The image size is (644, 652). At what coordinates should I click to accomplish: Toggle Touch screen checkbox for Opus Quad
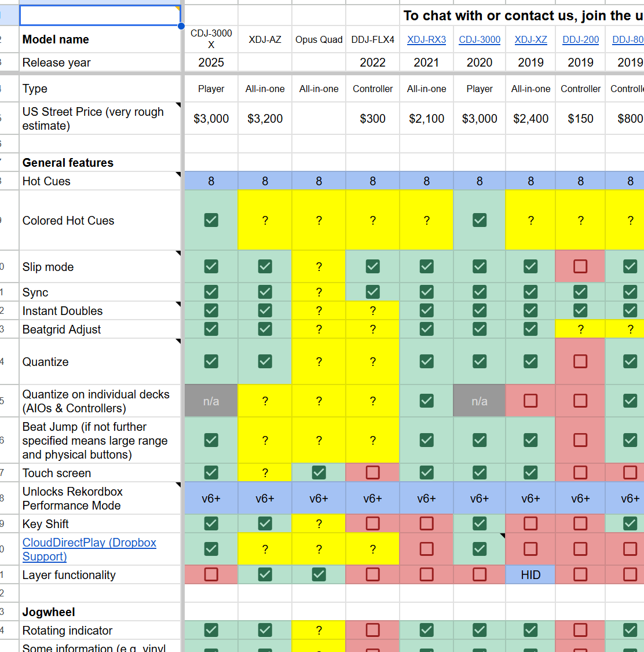pyautogui.click(x=319, y=472)
